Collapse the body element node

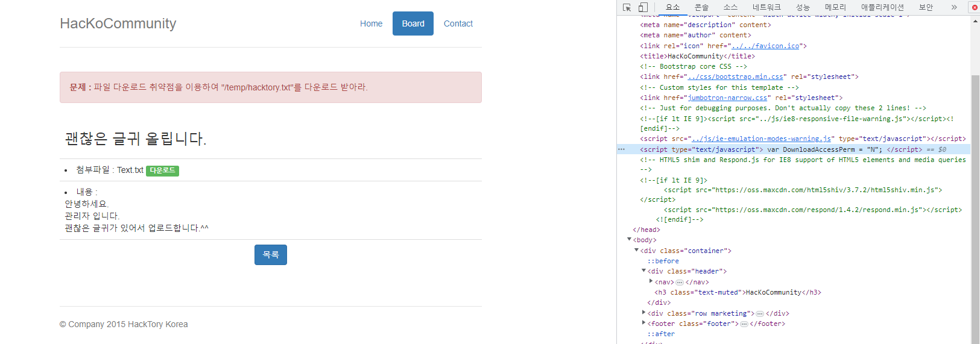[630, 240]
